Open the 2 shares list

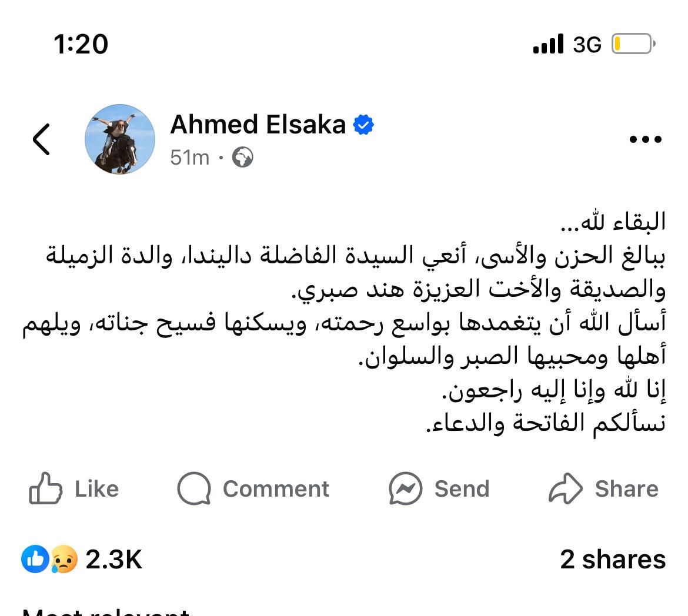coord(612,559)
